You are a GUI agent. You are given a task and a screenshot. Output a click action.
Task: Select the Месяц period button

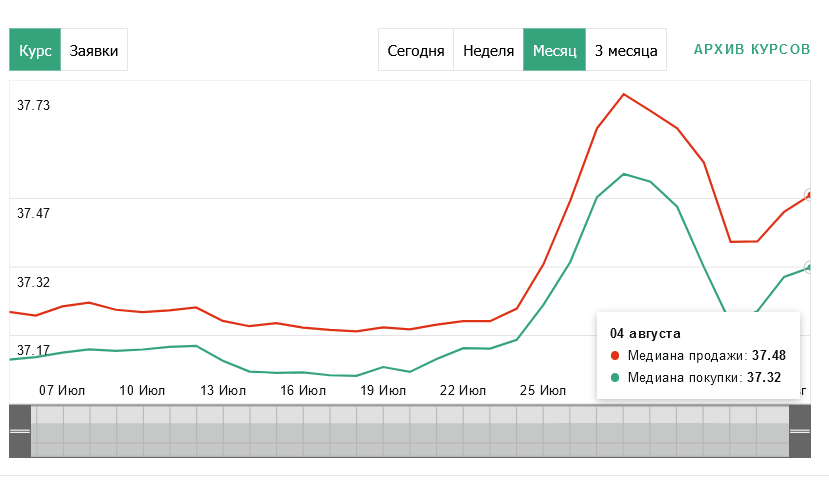click(x=554, y=50)
